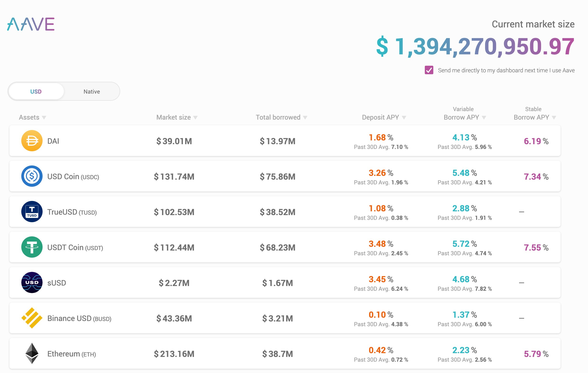Click the AAVE logo
The height and width of the screenshot is (373, 588).
pos(31,24)
